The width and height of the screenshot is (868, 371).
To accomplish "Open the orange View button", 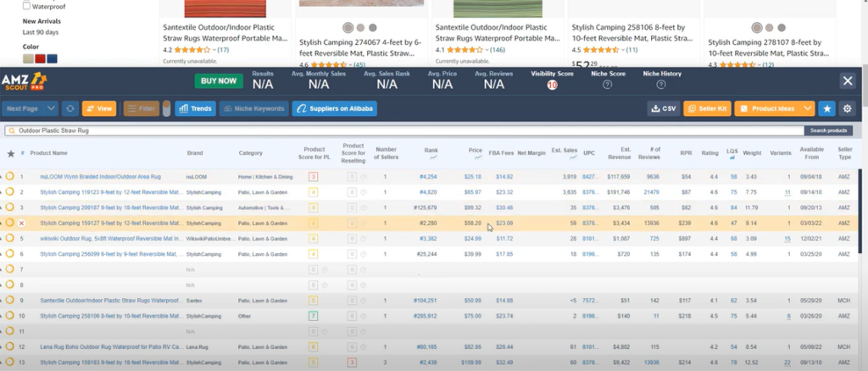I will [99, 109].
